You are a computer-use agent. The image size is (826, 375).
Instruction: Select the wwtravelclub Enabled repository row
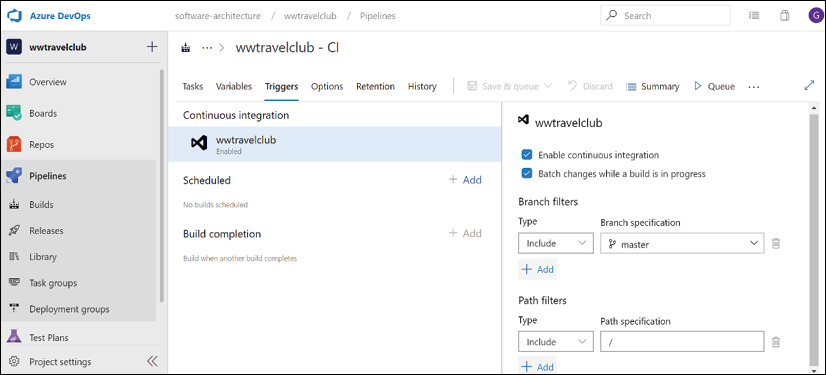point(335,144)
